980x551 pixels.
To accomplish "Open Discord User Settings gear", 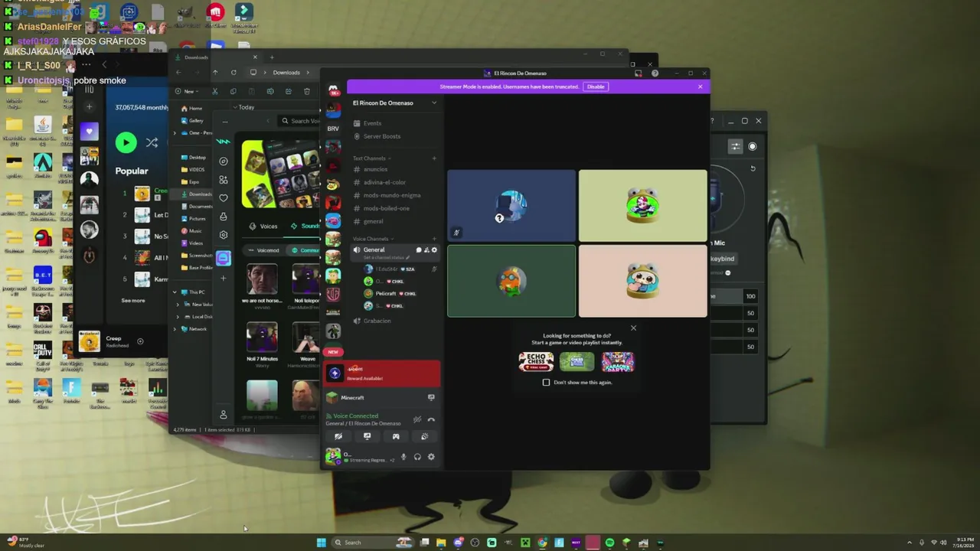I will tap(431, 457).
